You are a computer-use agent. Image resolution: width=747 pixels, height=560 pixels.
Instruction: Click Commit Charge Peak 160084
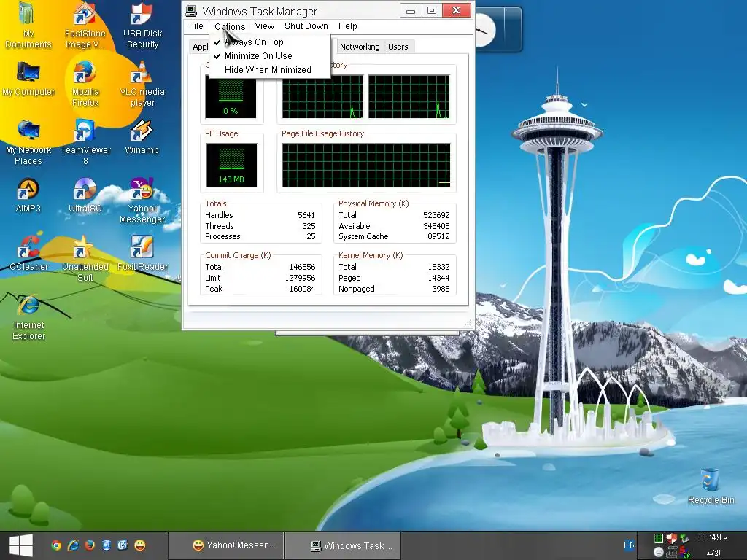tap(302, 289)
